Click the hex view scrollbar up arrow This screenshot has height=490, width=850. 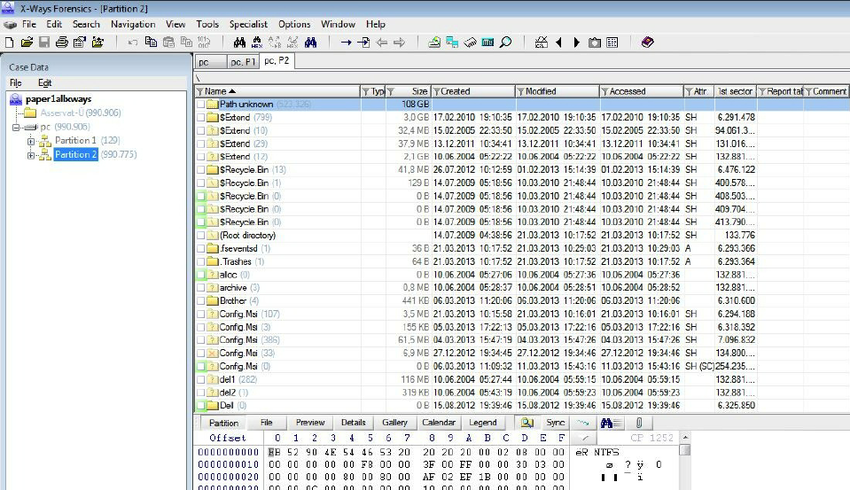pyautogui.click(x=685, y=437)
